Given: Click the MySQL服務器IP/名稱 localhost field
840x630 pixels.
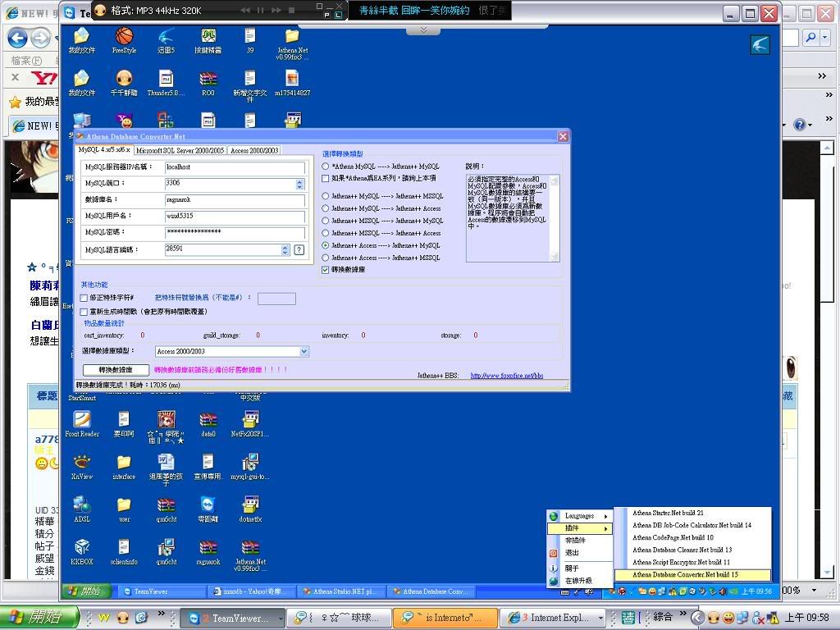Looking at the screenshot, I should tap(235, 167).
